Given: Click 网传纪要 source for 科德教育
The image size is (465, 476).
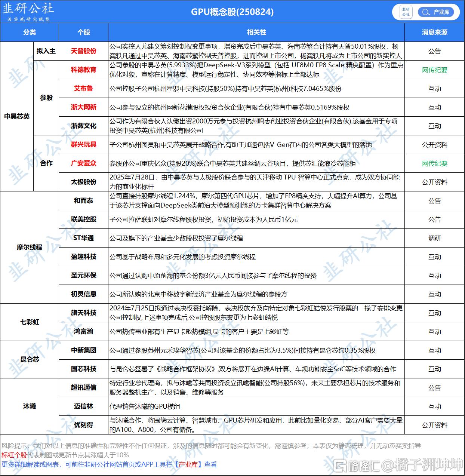Looking at the screenshot, I should (435, 70).
